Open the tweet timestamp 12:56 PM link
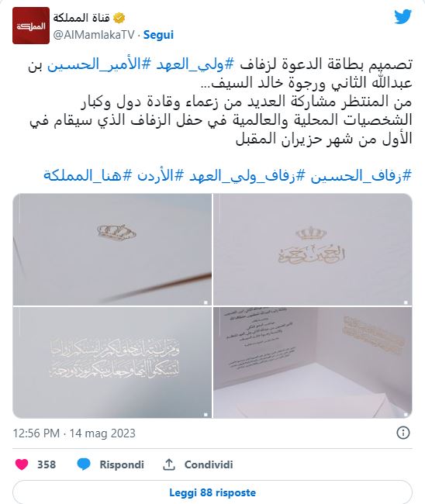 click(74, 433)
